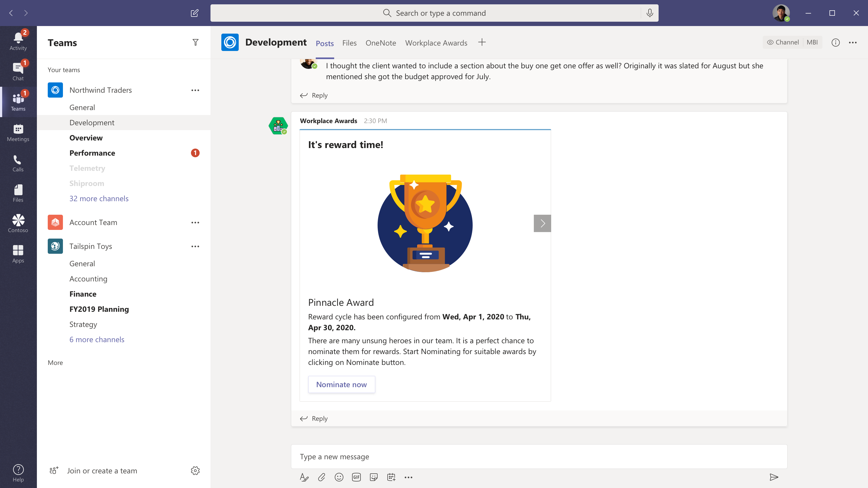Open Northwind Traders more options menu
The image size is (868, 488).
point(195,90)
